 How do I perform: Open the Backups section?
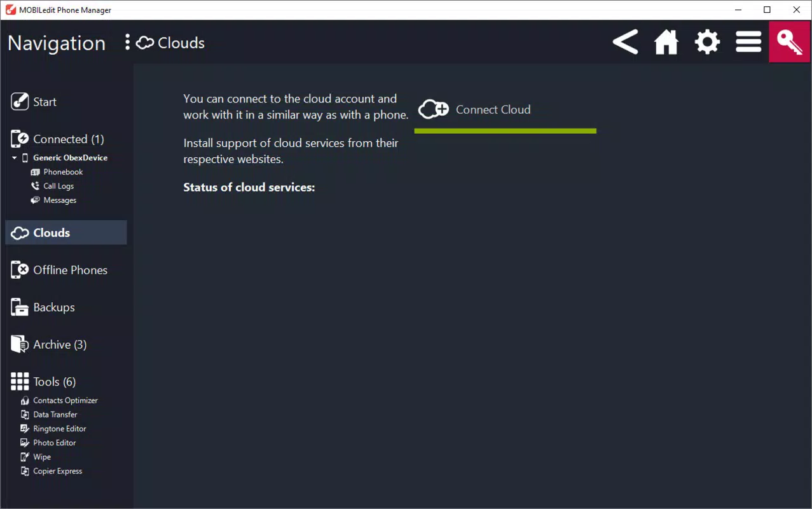pyautogui.click(x=54, y=307)
